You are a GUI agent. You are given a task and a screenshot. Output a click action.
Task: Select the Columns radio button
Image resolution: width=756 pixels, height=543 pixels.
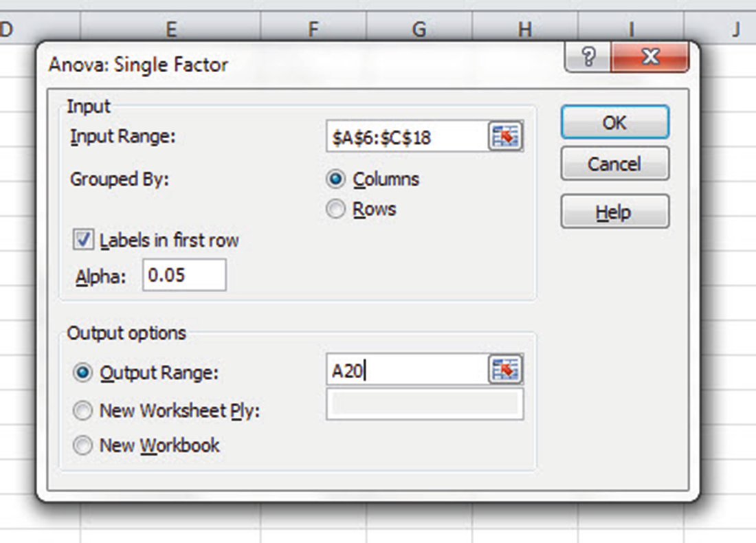pyautogui.click(x=335, y=179)
